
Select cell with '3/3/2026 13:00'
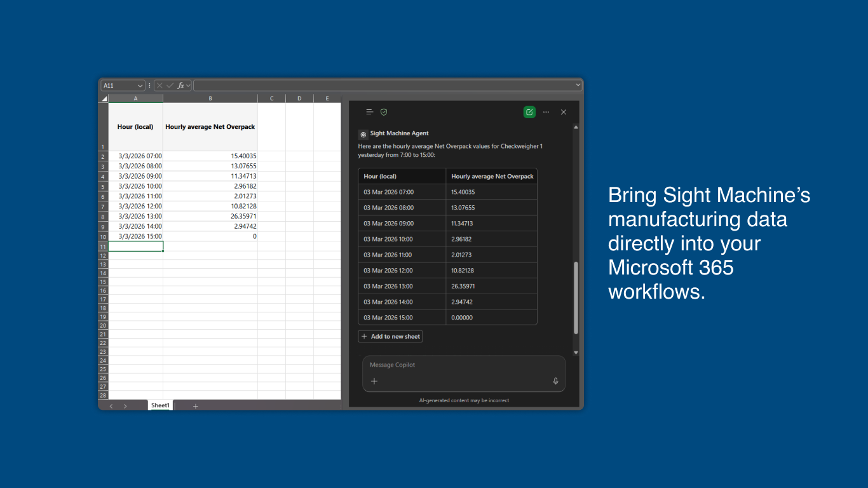[135, 216]
